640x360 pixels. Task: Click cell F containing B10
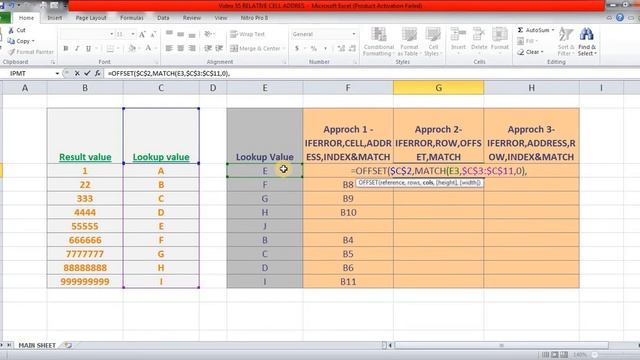tap(348, 212)
